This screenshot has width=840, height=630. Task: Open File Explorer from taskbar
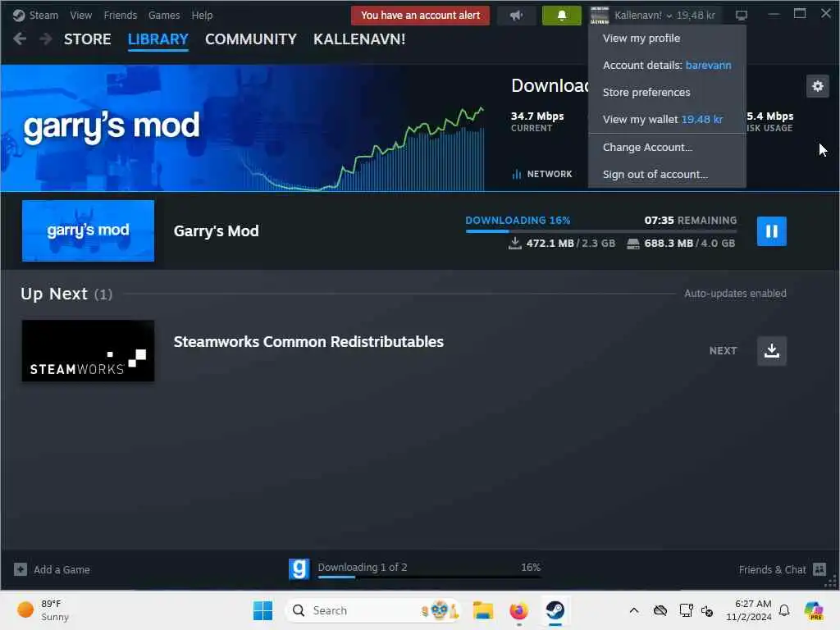(482, 610)
